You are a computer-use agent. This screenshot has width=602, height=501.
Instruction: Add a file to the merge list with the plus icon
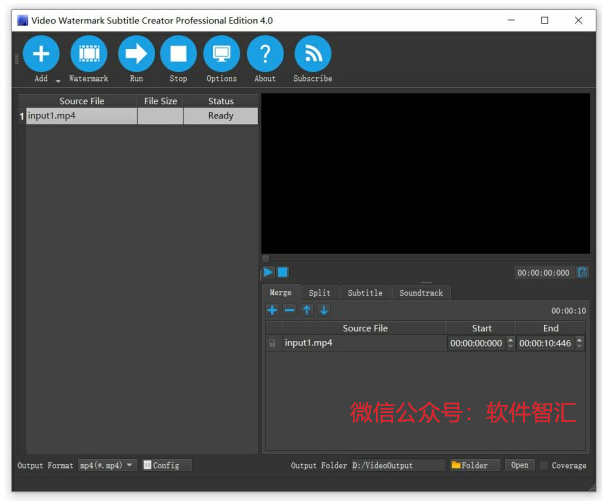pyautogui.click(x=272, y=310)
